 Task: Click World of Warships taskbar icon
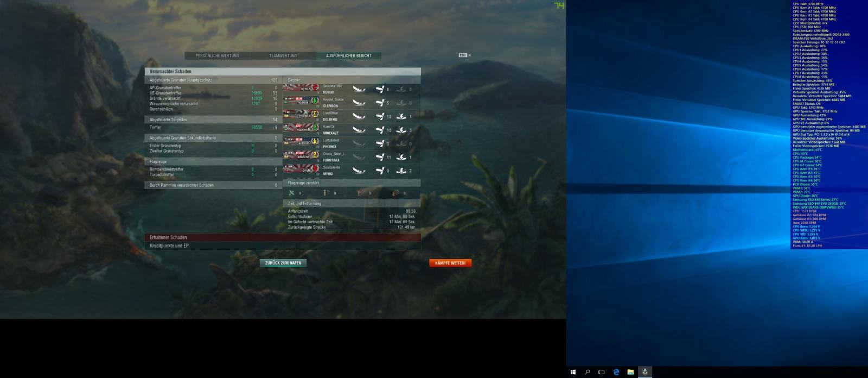[645, 372]
